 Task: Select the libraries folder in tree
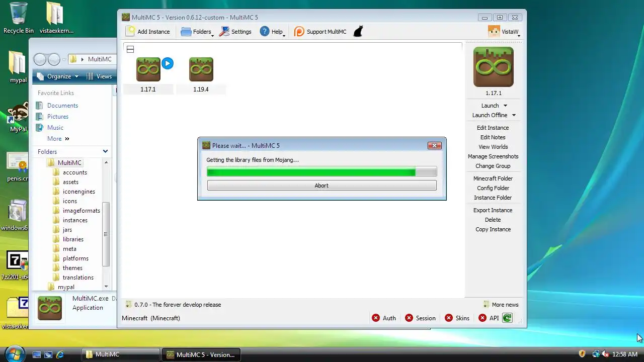[68, 239]
